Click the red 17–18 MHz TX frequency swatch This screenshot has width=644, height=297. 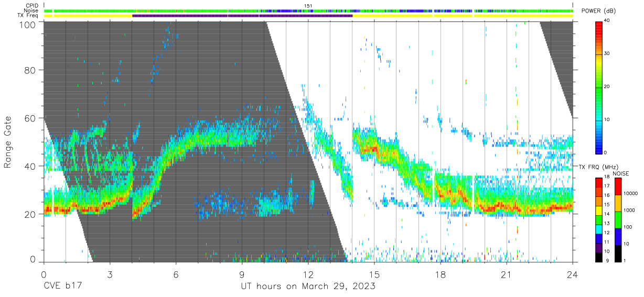coord(599,182)
